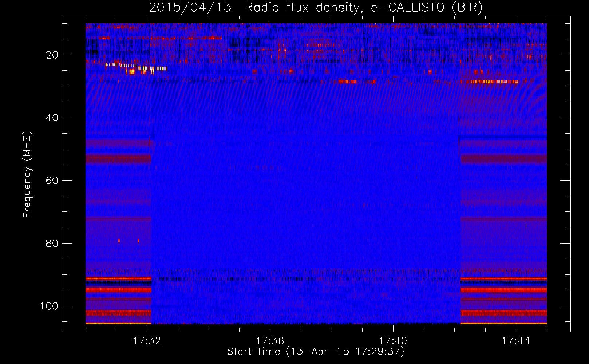Viewport: 589px width, 364px height.
Task: Click the 40 MHz frequency tick label
Action: [52, 118]
